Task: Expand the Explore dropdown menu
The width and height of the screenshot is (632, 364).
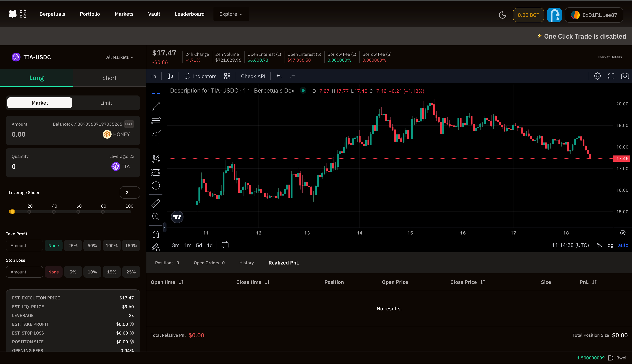Action: coord(231,14)
